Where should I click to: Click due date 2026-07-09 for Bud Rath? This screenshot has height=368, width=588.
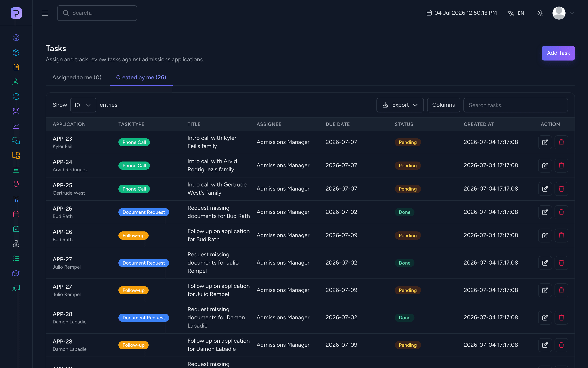(x=341, y=235)
